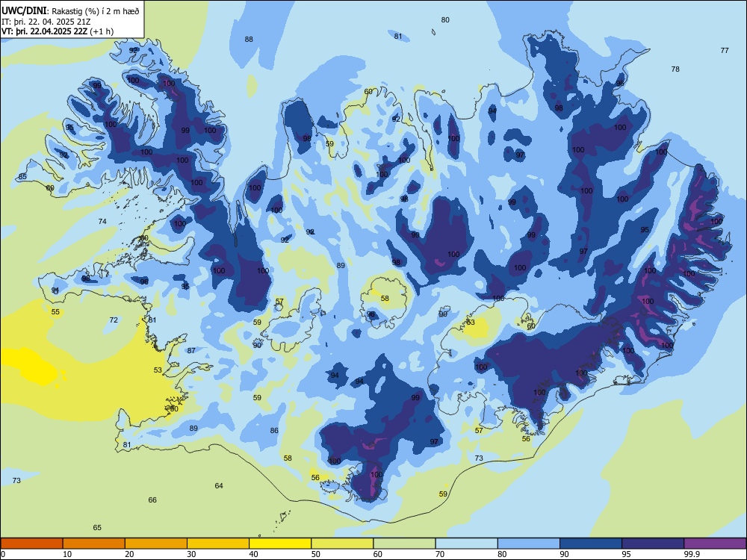The height and width of the screenshot is (560, 747).
Task: Click the 20–30 amber legend swatch
Action: [x=156, y=544]
